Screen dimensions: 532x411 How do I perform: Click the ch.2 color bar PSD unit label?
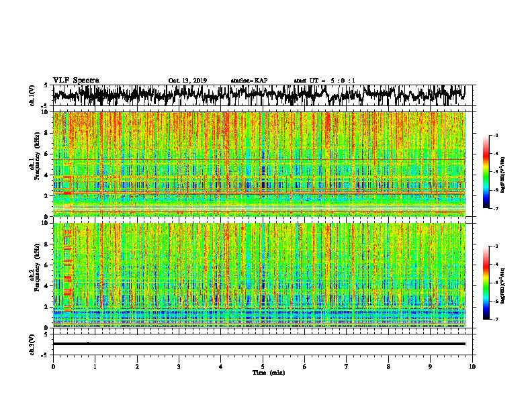[503, 285]
